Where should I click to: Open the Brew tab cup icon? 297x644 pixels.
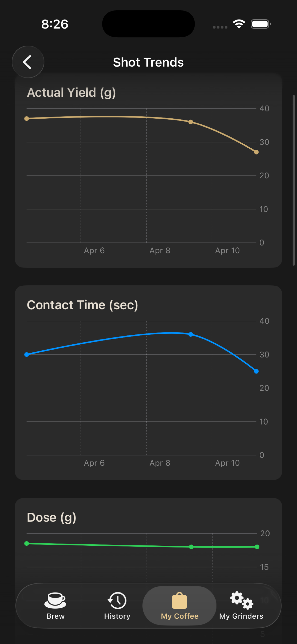pyautogui.click(x=55, y=600)
